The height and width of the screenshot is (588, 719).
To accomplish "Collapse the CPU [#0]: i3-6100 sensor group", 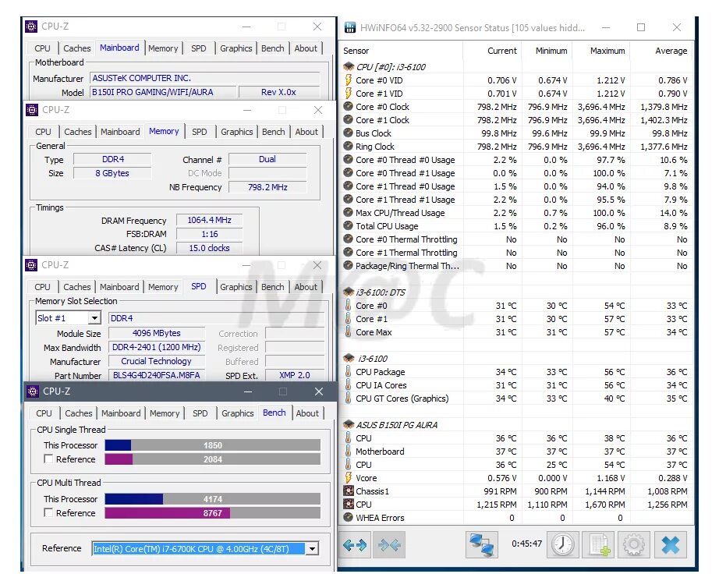I will coord(349,67).
